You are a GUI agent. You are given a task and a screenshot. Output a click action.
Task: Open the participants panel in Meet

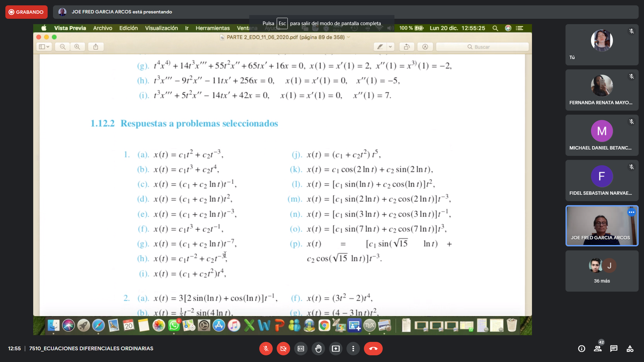click(x=598, y=349)
